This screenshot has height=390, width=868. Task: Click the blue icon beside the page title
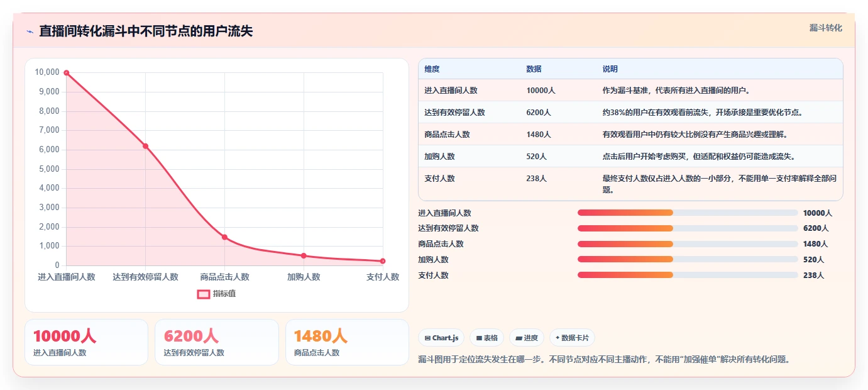point(30,31)
